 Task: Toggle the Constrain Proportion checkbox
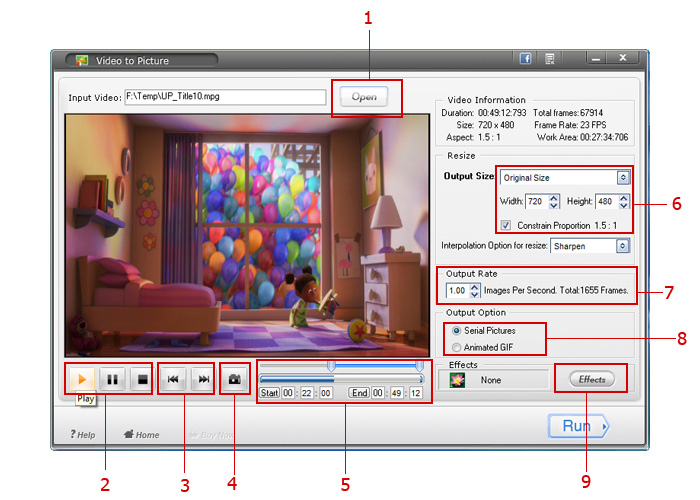coord(506,225)
